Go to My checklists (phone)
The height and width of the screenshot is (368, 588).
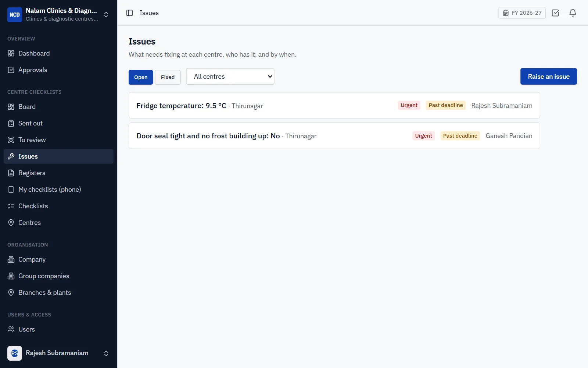click(x=58, y=190)
